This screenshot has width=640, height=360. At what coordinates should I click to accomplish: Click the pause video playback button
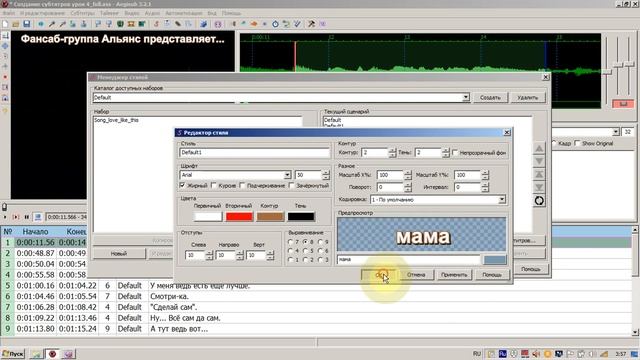pos(27,217)
